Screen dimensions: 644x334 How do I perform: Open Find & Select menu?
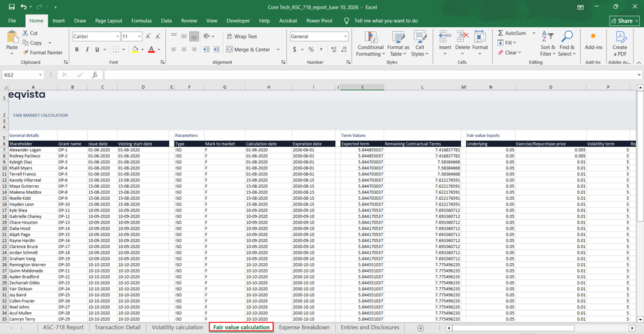pyautogui.click(x=567, y=44)
